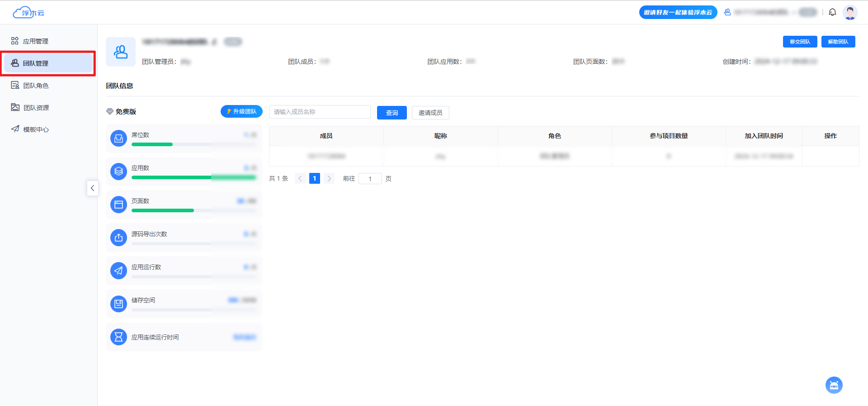Click the chat robot assistant icon
The height and width of the screenshot is (406, 868).
pyautogui.click(x=834, y=385)
